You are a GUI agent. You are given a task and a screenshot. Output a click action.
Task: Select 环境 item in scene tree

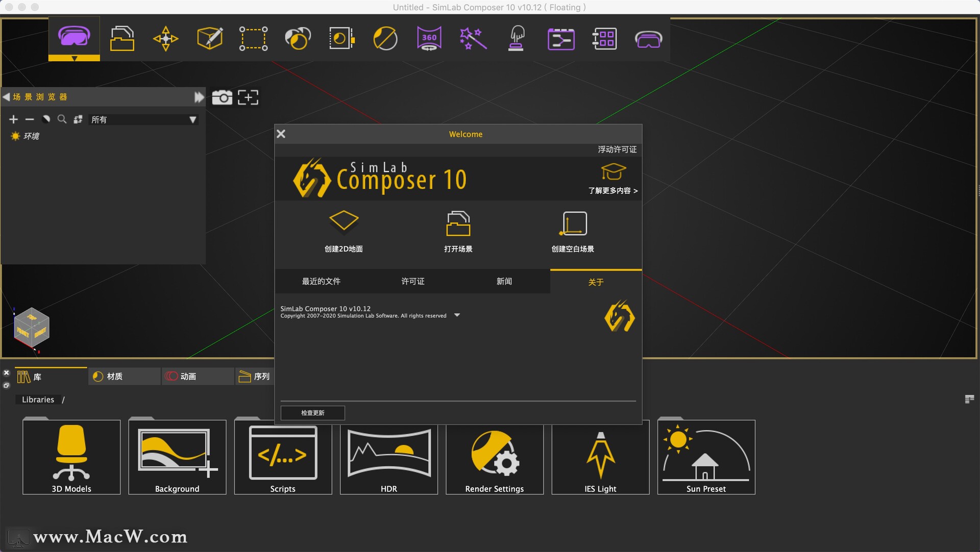point(31,136)
